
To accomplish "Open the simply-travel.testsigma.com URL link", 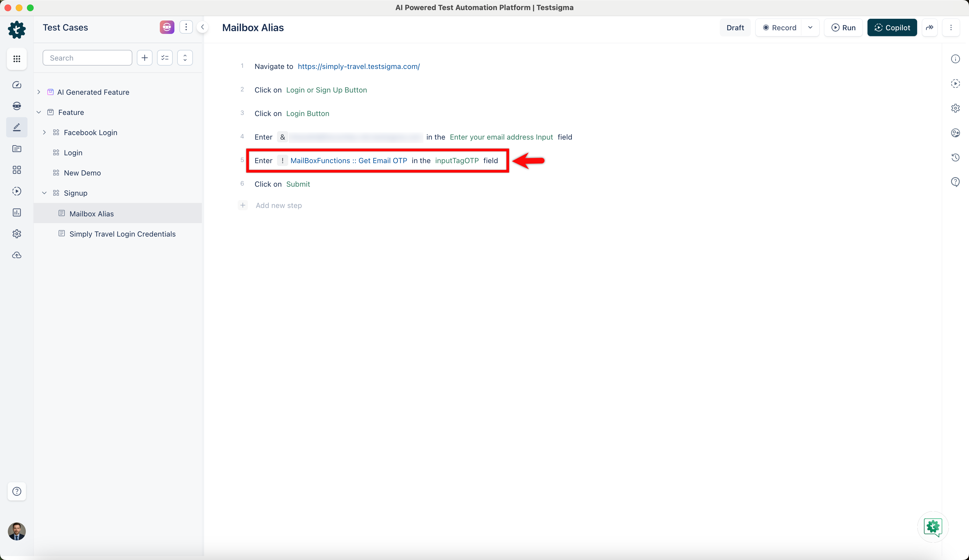I will (358, 66).
